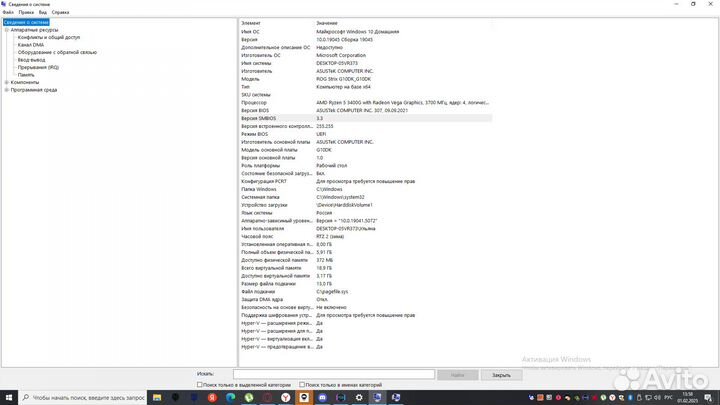720x405 pixels.
Task: Open Settings gear icon in the taskbar
Action: pos(359,398)
